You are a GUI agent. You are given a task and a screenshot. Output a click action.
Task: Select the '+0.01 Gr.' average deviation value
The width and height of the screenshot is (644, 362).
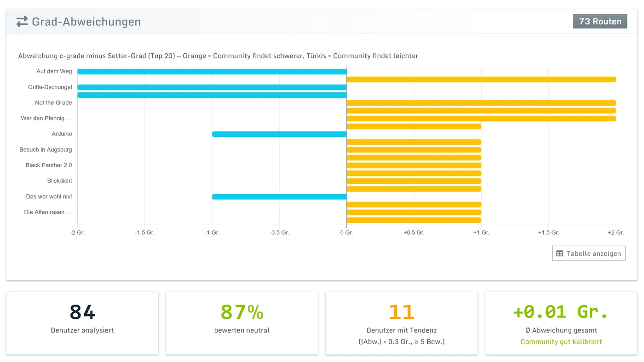point(561,312)
